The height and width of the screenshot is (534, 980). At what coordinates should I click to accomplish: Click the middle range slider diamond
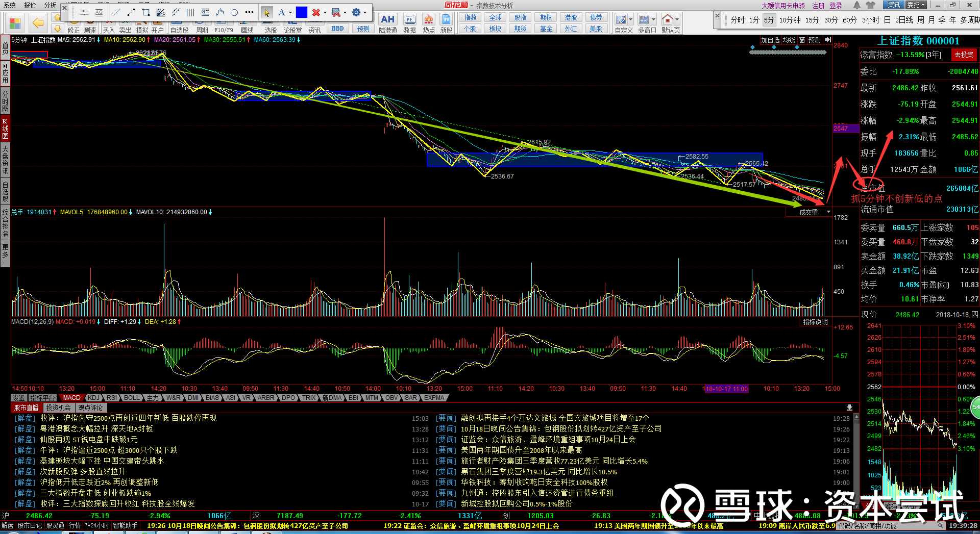(774, 47)
